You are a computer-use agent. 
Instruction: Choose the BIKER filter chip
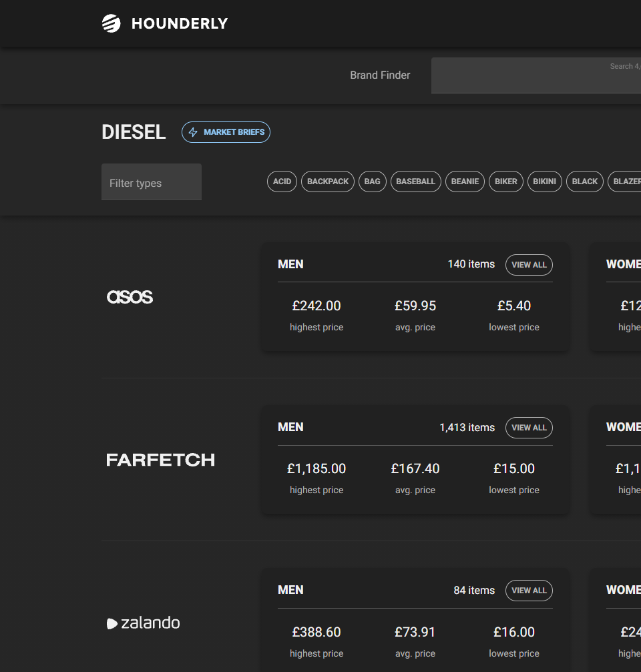tap(506, 182)
